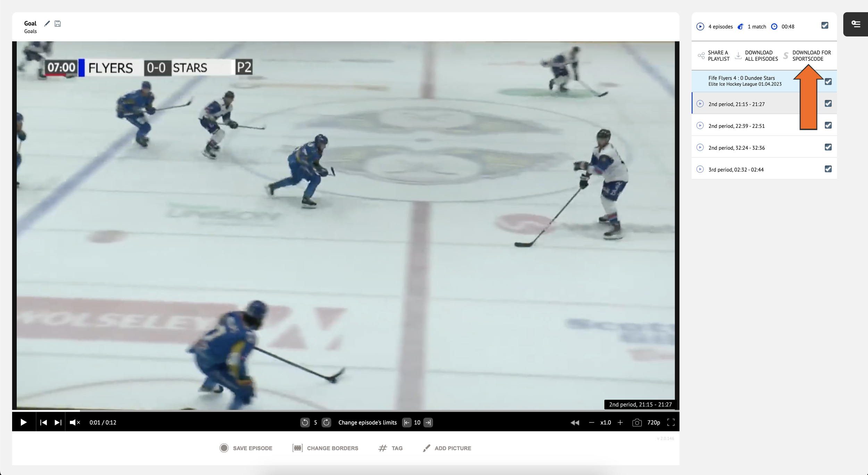Skip to the next episode
The height and width of the screenshot is (475, 868).
point(58,423)
